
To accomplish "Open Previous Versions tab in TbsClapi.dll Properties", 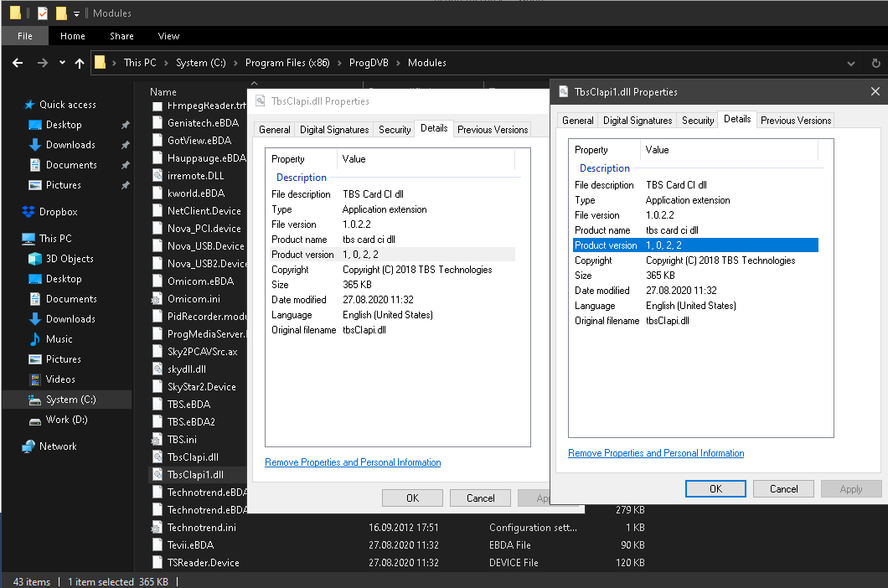I will coord(493,130).
